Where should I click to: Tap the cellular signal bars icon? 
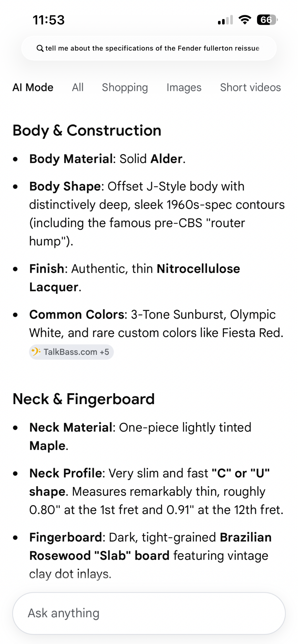click(225, 20)
